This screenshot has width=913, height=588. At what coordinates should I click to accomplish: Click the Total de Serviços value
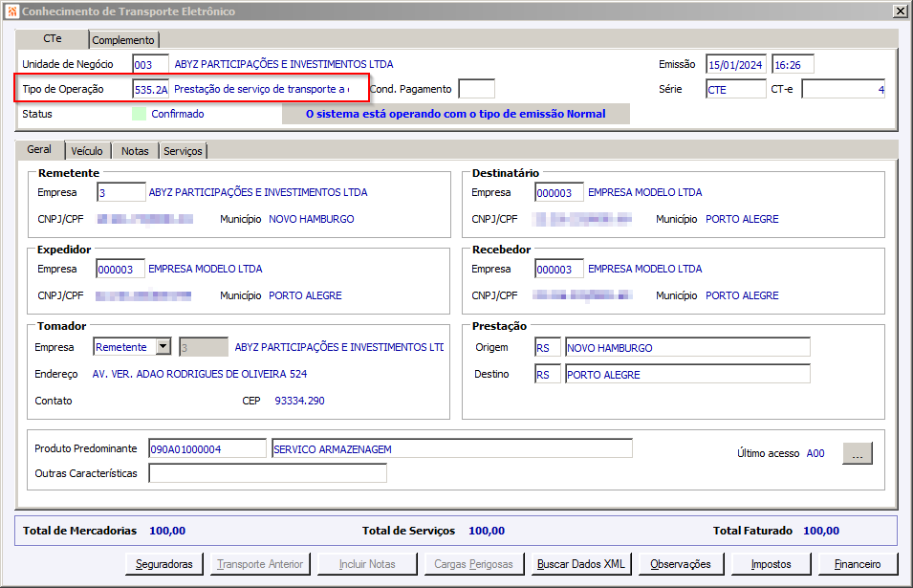[487, 531]
